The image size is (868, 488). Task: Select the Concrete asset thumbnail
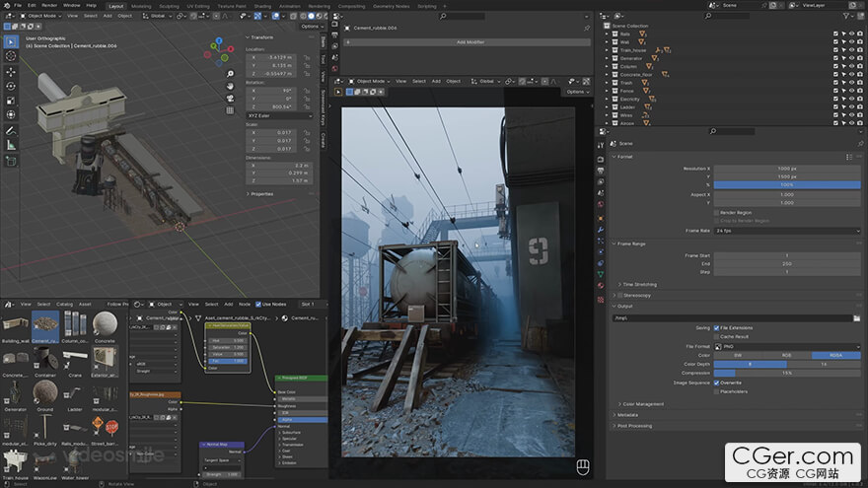point(104,325)
